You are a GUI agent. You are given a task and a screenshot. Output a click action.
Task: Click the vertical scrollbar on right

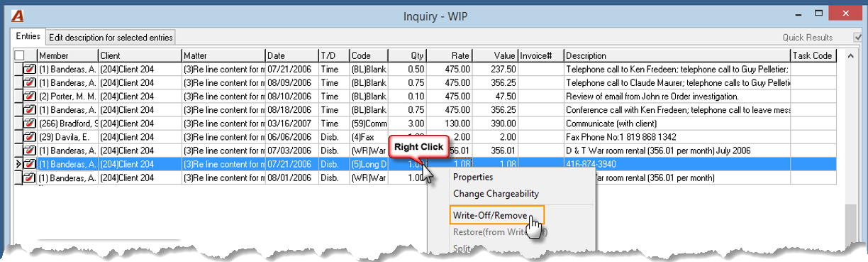pyautogui.click(x=850, y=142)
